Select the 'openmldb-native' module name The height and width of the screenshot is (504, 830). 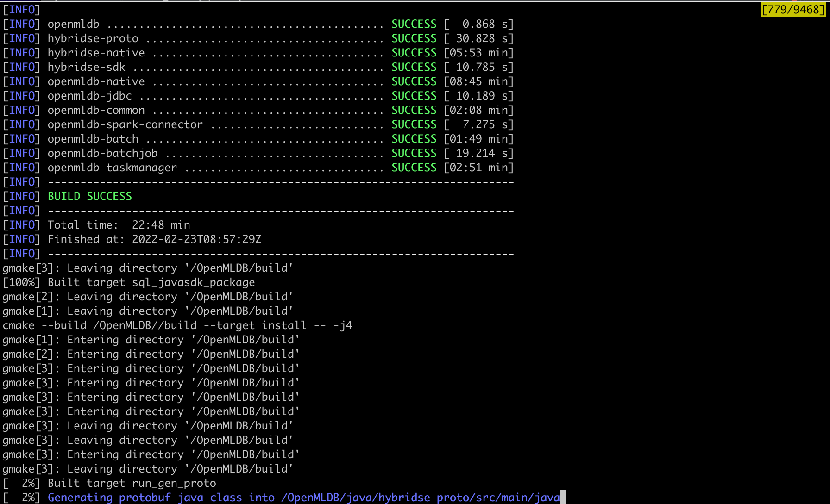point(96,81)
